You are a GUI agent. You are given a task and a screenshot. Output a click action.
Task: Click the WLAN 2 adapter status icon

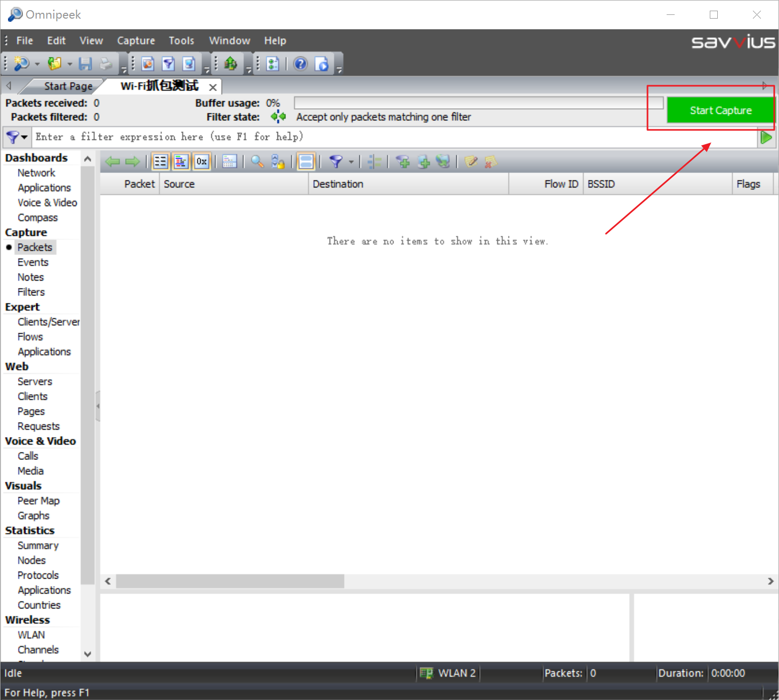(x=426, y=673)
